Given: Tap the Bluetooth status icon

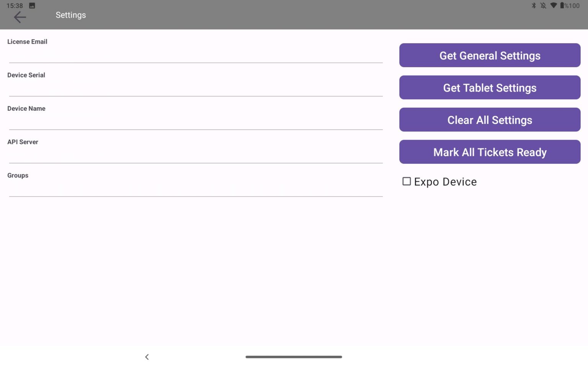Looking at the screenshot, I should (x=534, y=6).
